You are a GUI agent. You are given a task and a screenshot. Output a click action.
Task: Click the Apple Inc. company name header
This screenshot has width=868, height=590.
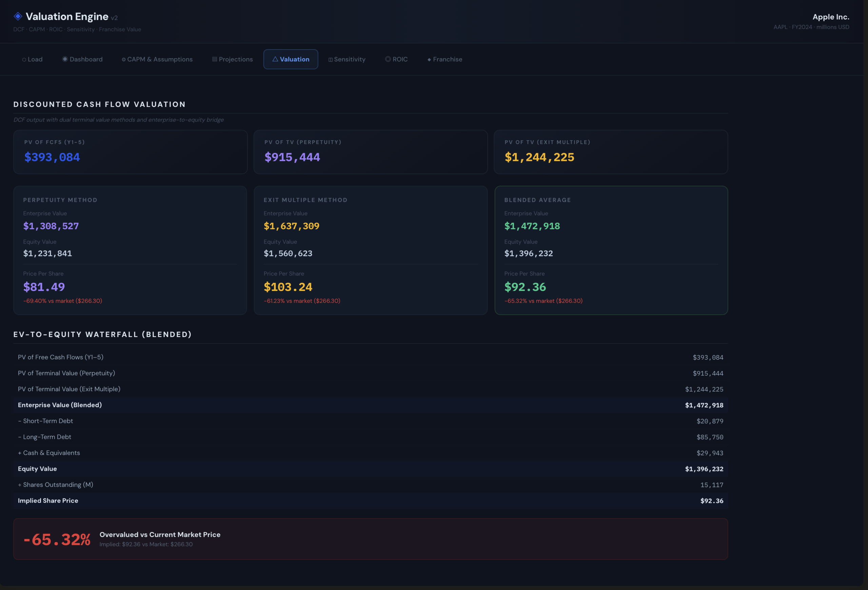[830, 17]
